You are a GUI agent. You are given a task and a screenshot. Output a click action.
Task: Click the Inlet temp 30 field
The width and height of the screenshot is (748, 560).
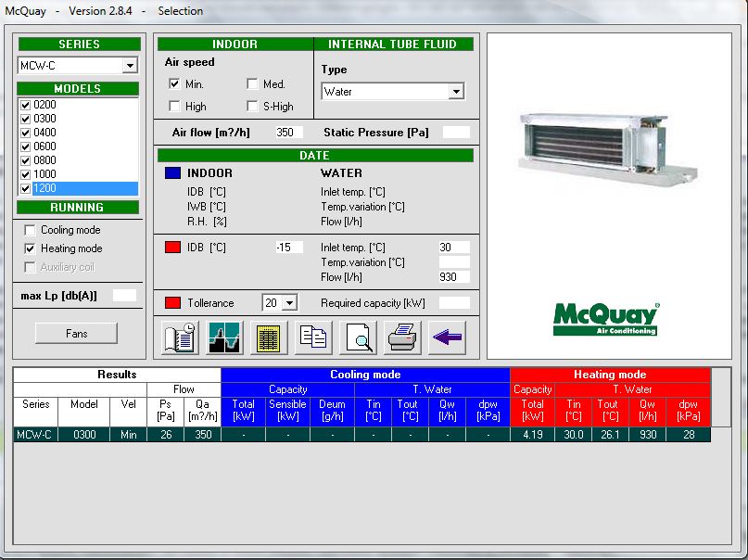(454, 248)
